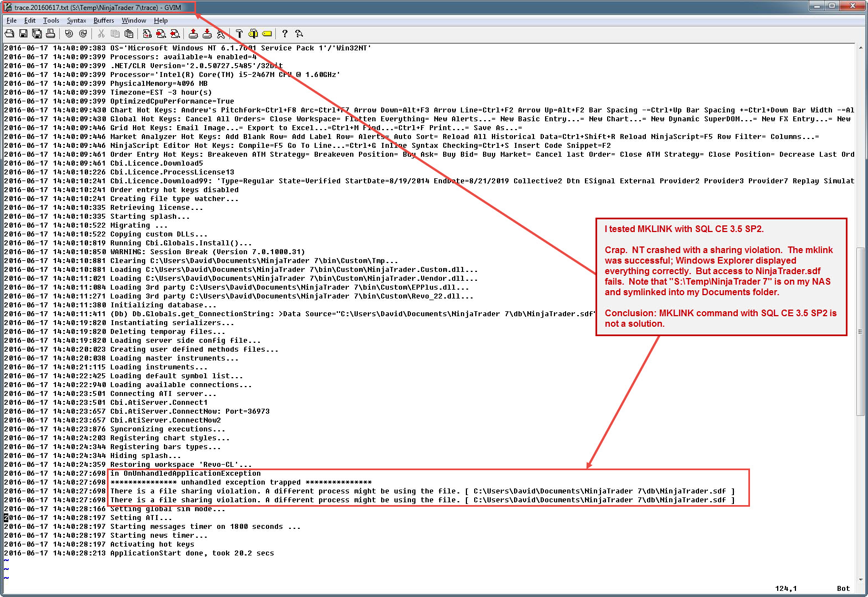Image resolution: width=868 pixels, height=597 pixels.
Task: Redo the last undone change
Action: (x=83, y=34)
